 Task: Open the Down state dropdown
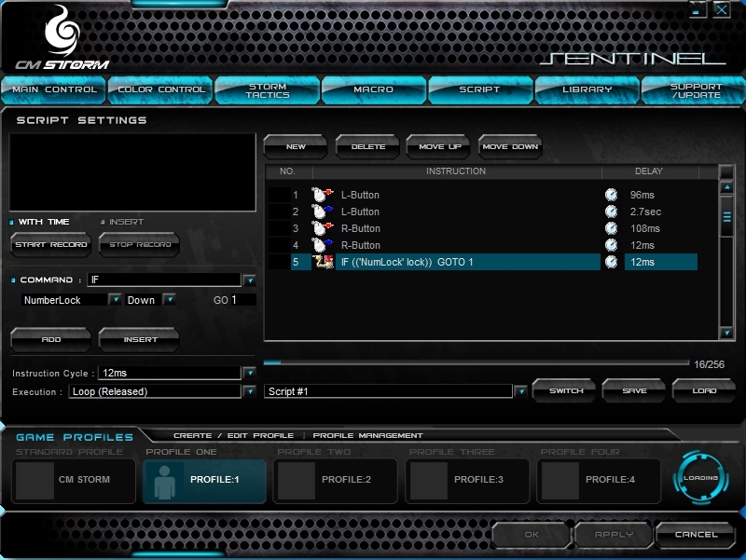click(169, 299)
